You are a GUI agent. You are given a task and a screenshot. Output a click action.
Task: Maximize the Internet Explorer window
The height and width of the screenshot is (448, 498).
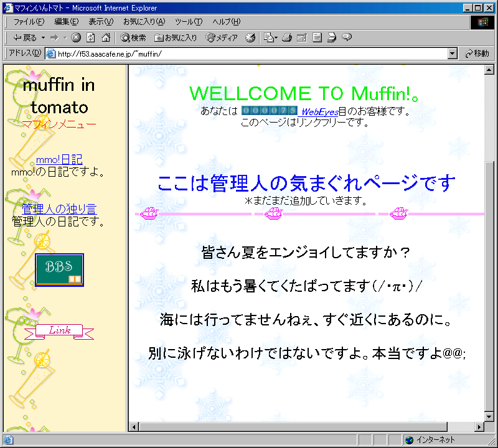[477, 8]
